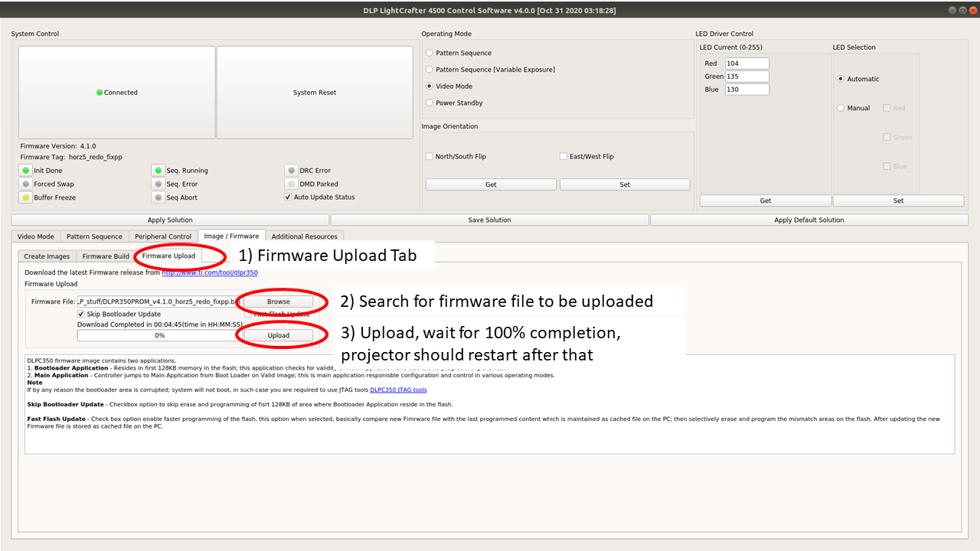Open the Image / Firmware tab
Viewport: 980px width, 551px height.
coord(232,236)
